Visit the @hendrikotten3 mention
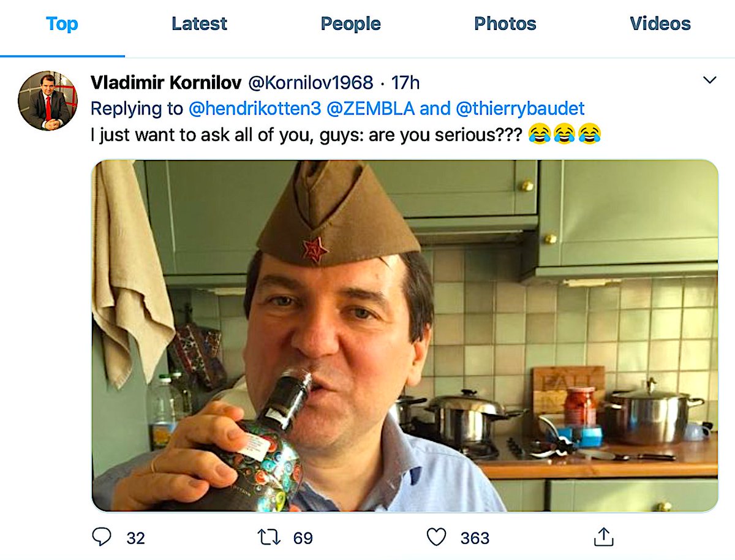This screenshot has height=560, width=735. click(254, 108)
